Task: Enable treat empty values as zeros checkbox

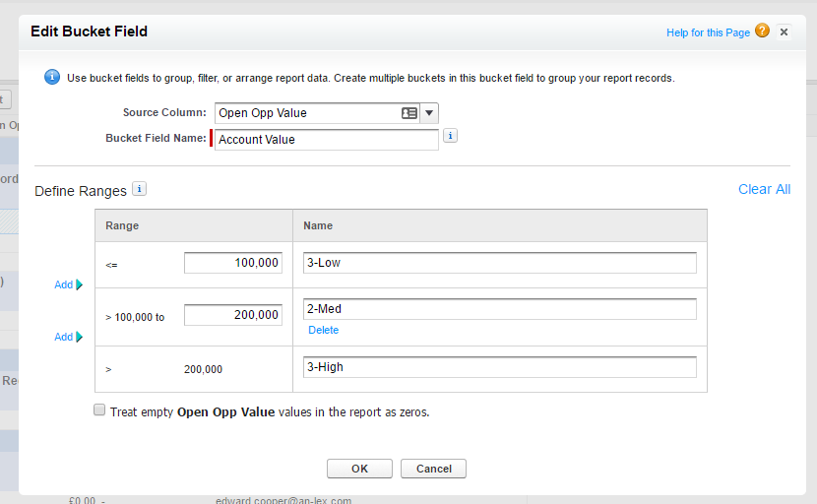Action: (x=99, y=410)
